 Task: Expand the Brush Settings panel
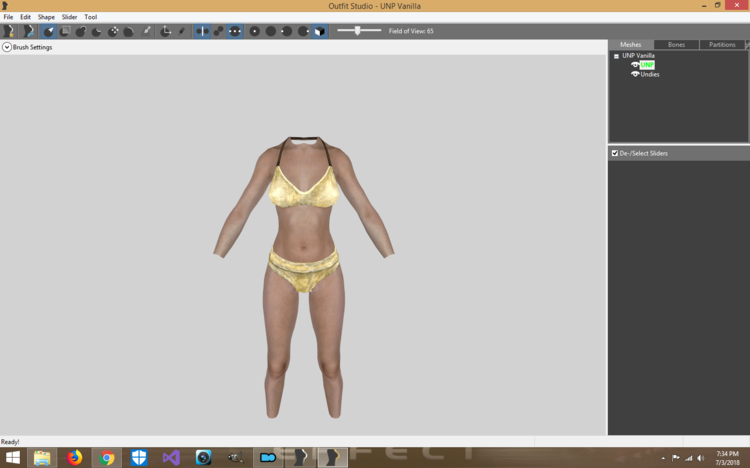(x=7, y=47)
